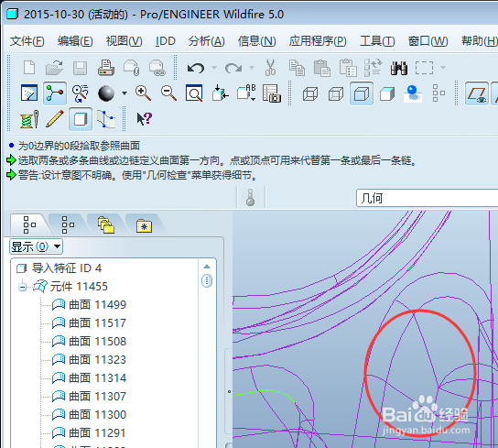Open the 应用程序(P) menu
498x448 pixels.
318,41
